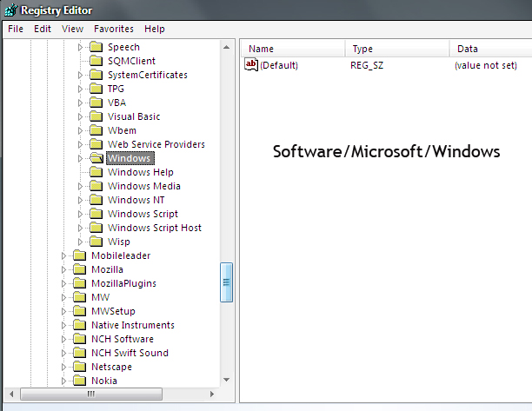Click the NCH Software folder icon
The height and width of the screenshot is (411, 532).
(80, 339)
